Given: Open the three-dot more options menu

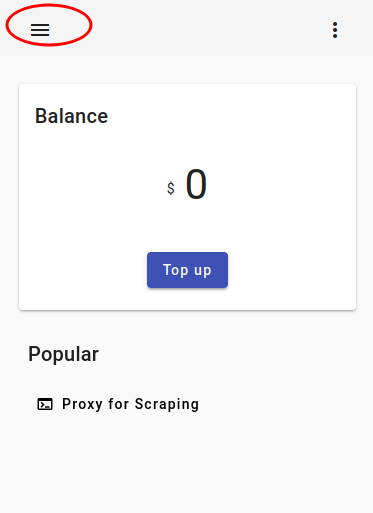Looking at the screenshot, I should point(335,30).
